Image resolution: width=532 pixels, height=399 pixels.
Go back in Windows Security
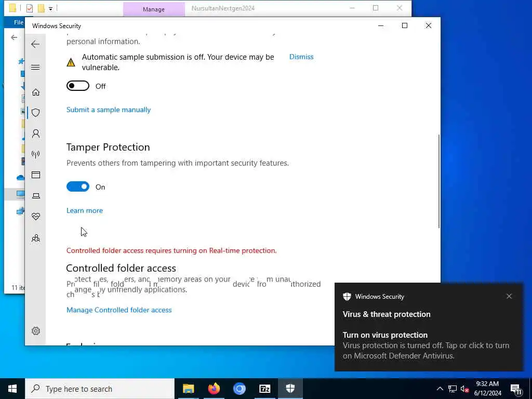tap(35, 44)
